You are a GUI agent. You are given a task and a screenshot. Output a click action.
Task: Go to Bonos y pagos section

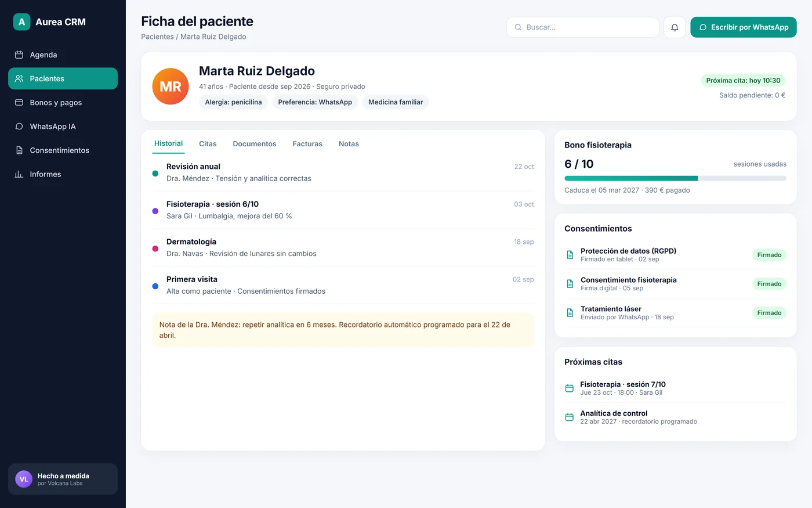(63, 102)
